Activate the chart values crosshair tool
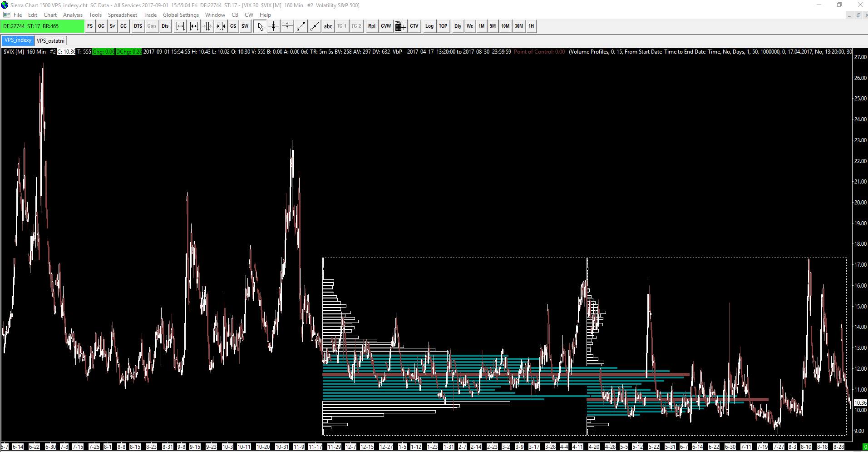Image resolution: width=868 pixels, height=452 pixels. [274, 26]
